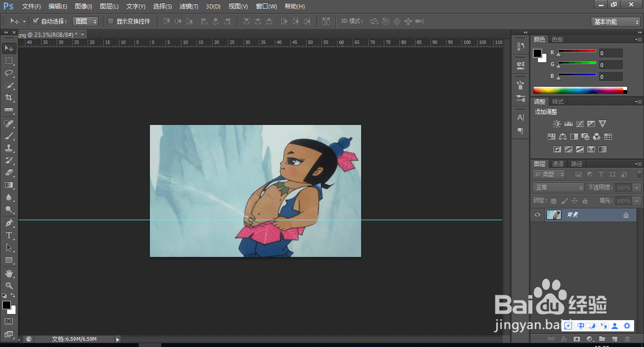The width and height of the screenshot is (644, 347).
Task: Switch to the 样式 tab
Action: coord(558,102)
